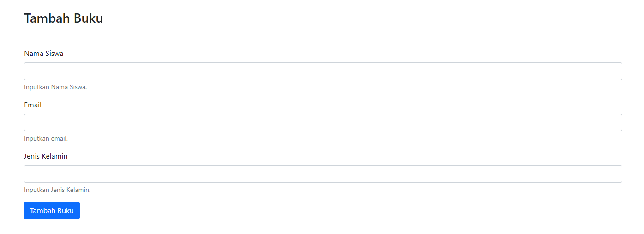This screenshot has width=644, height=234.
Task: Click the Jenis Kelamin field label
Action: tap(46, 156)
